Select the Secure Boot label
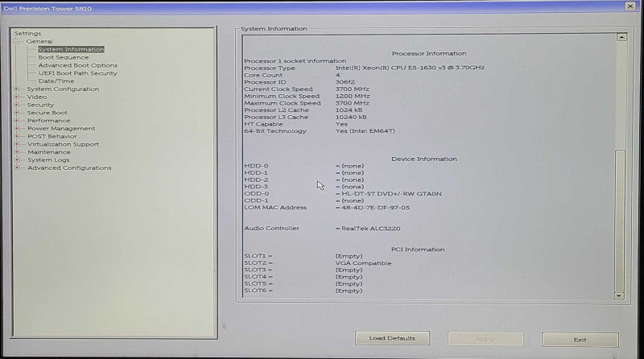 (47, 113)
